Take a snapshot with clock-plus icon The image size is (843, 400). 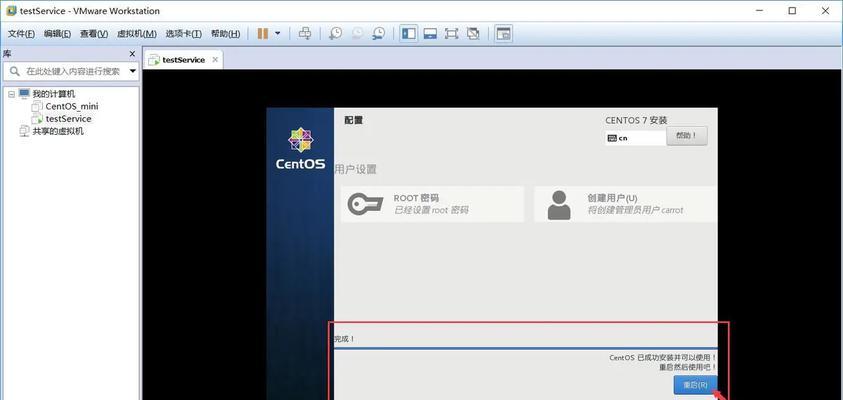pyautogui.click(x=335, y=33)
